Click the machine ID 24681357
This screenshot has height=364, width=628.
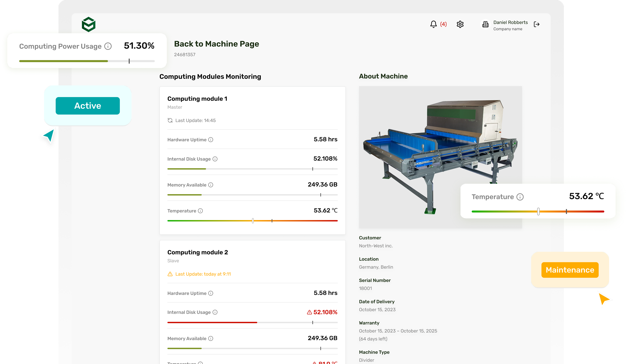click(x=185, y=54)
